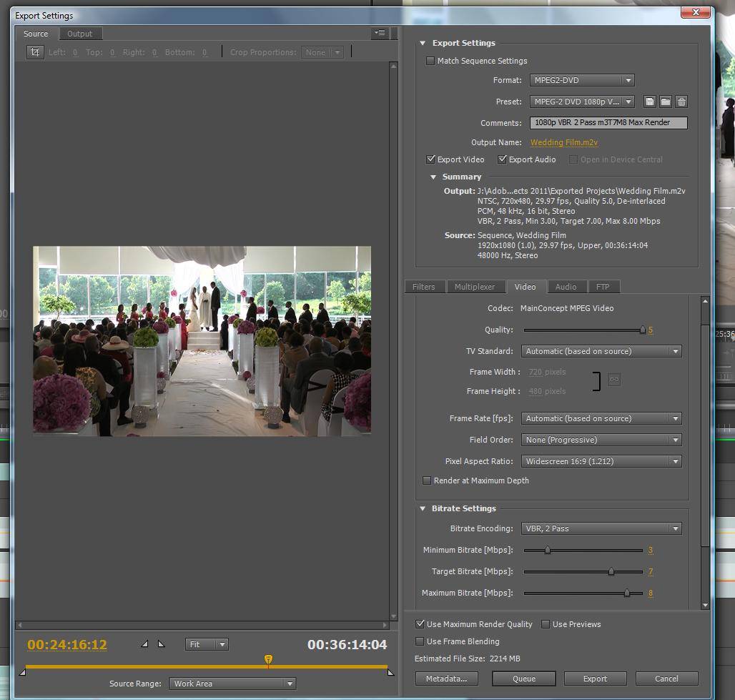735x700 pixels.
Task: Open the Multiplexer tab
Action: (x=475, y=287)
